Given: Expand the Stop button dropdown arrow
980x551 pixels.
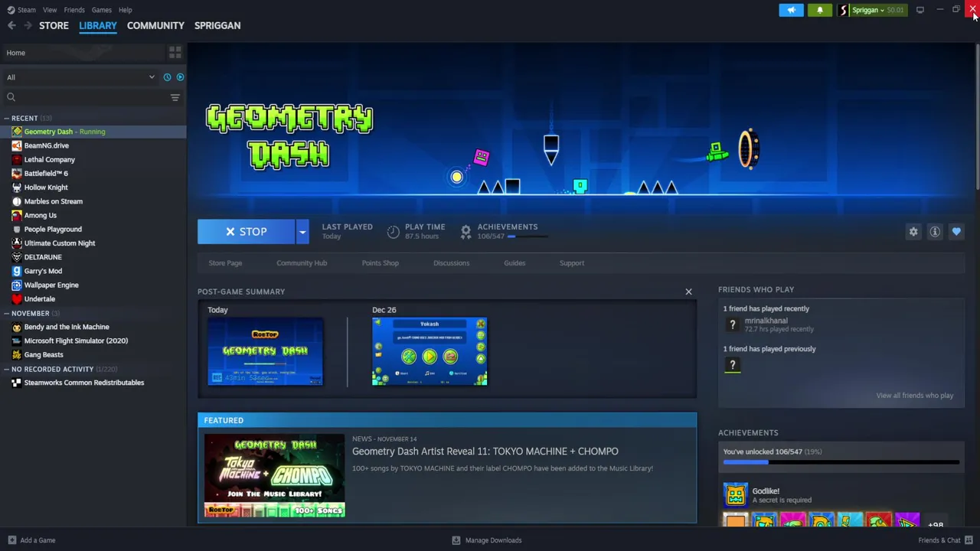Looking at the screenshot, I should coord(302,232).
